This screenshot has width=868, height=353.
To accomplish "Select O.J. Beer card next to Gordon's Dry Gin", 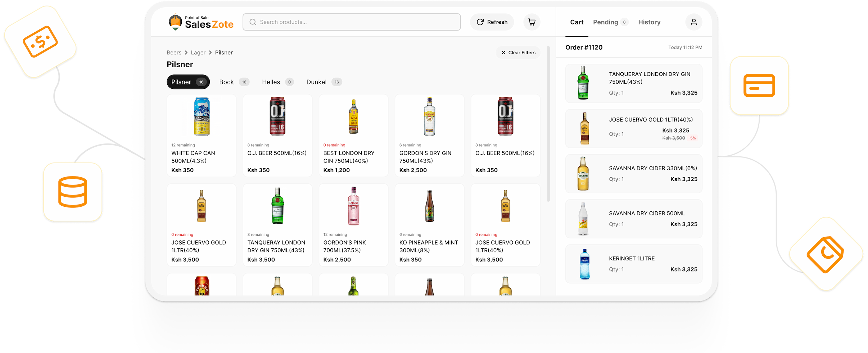I will click(505, 136).
